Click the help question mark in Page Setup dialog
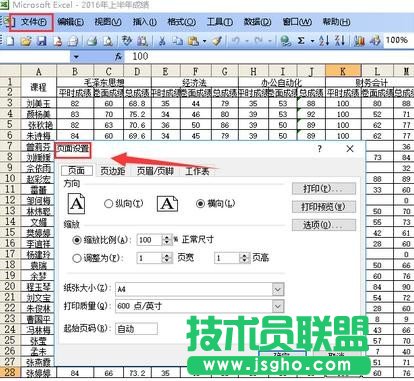Screen dimensions: 414x381 pyautogui.click(x=320, y=149)
